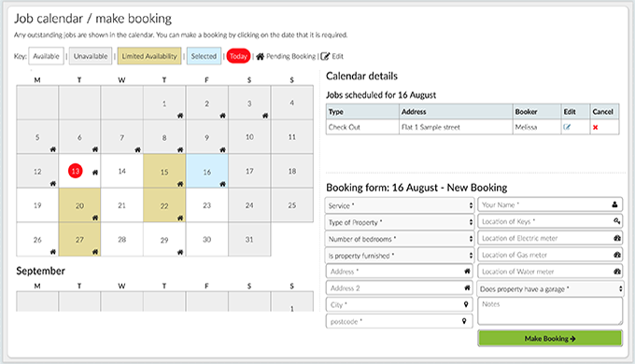Click the Check Out type cell
The image size is (635, 364).
tap(362, 127)
